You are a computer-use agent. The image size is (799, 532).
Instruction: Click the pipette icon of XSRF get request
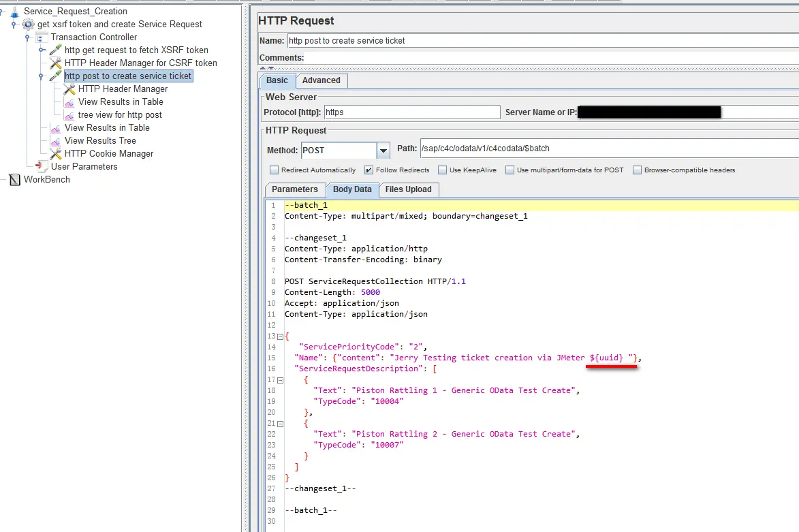click(56, 50)
